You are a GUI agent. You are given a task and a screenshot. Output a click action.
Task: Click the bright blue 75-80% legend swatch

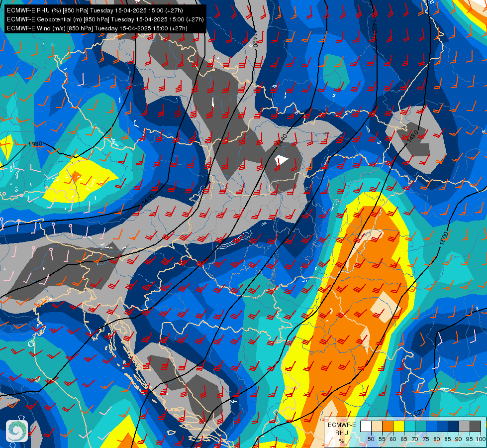click(x=432, y=426)
